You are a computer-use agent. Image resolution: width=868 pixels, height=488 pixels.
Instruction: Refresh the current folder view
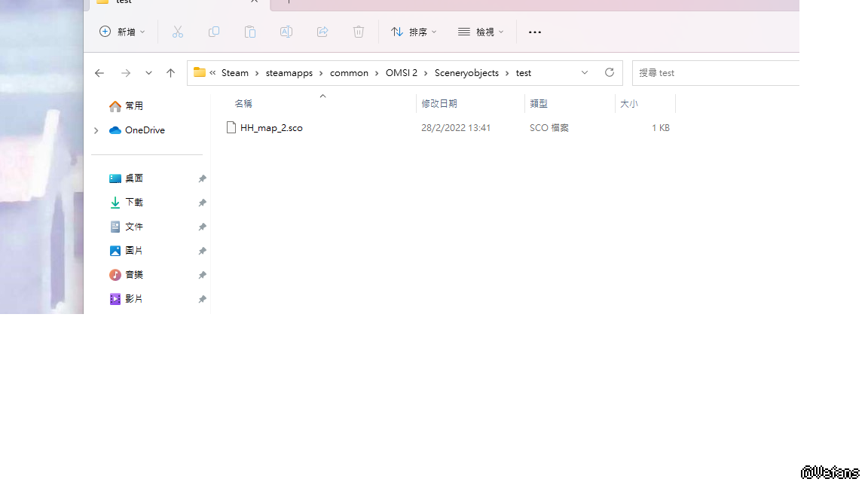(609, 72)
